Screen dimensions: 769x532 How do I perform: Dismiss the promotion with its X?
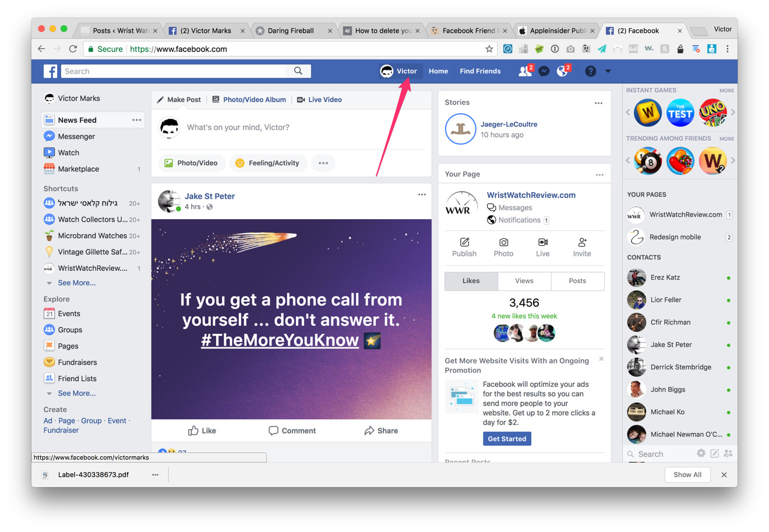point(601,359)
